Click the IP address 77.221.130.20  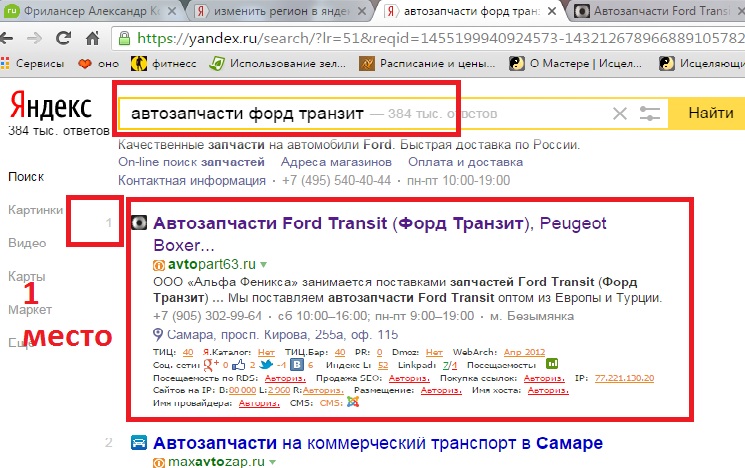[624, 378]
